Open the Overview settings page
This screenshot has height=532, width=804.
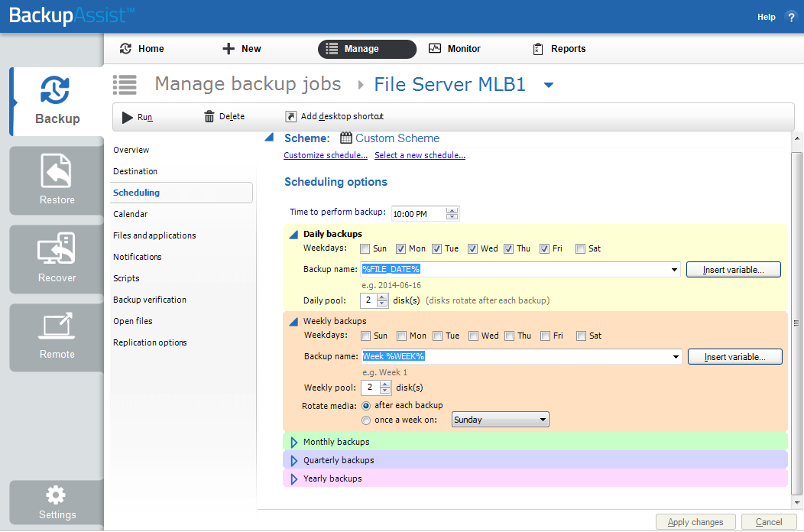(131, 150)
